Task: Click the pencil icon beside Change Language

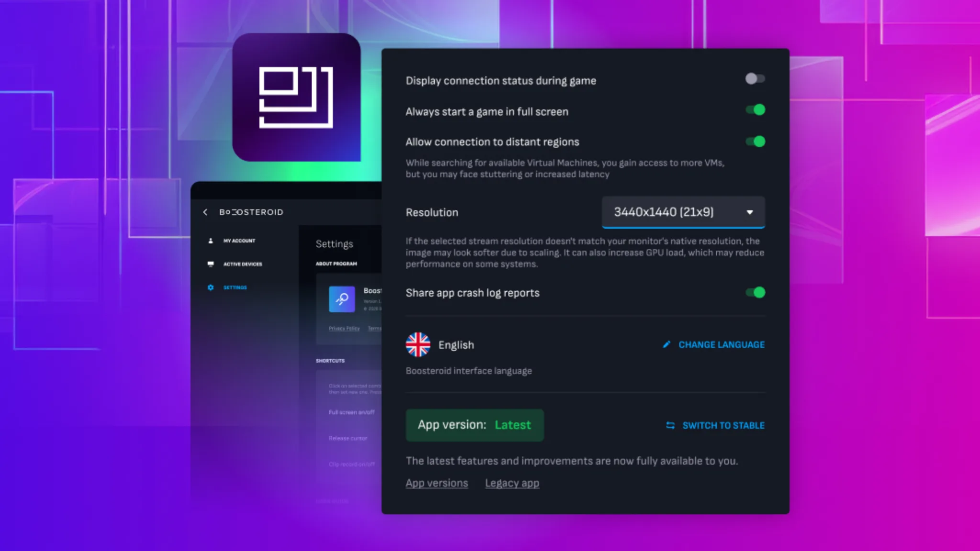Action: [x=667, y=344]
